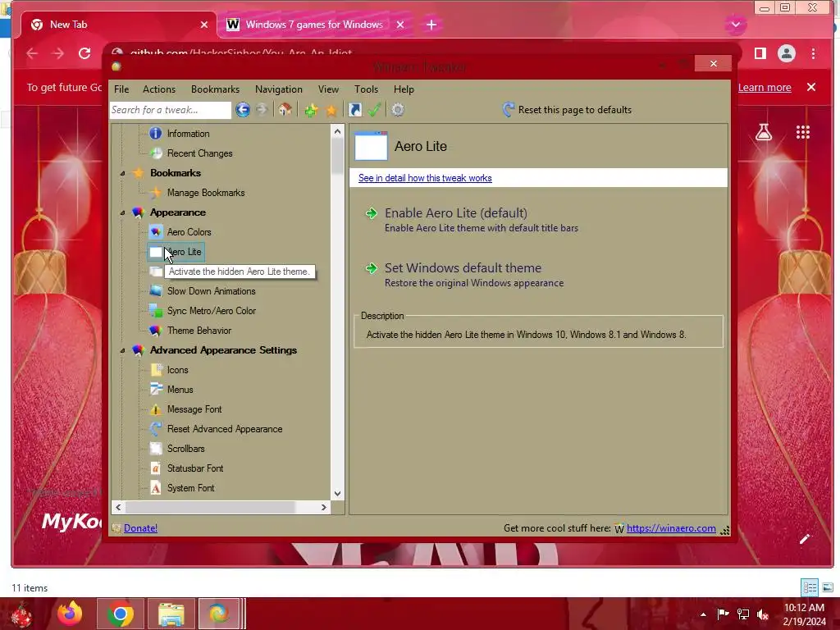Image resolution: width=840 pixels, height=630 pixels.
Task: Open the Tools menu
Action: [366, 89]
